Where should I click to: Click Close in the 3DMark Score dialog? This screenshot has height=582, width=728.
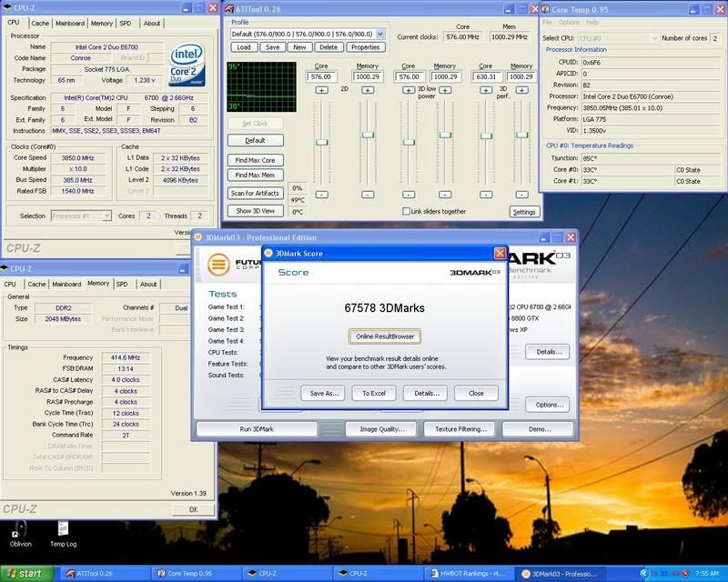pyautogui.click(x=476, y=393)
